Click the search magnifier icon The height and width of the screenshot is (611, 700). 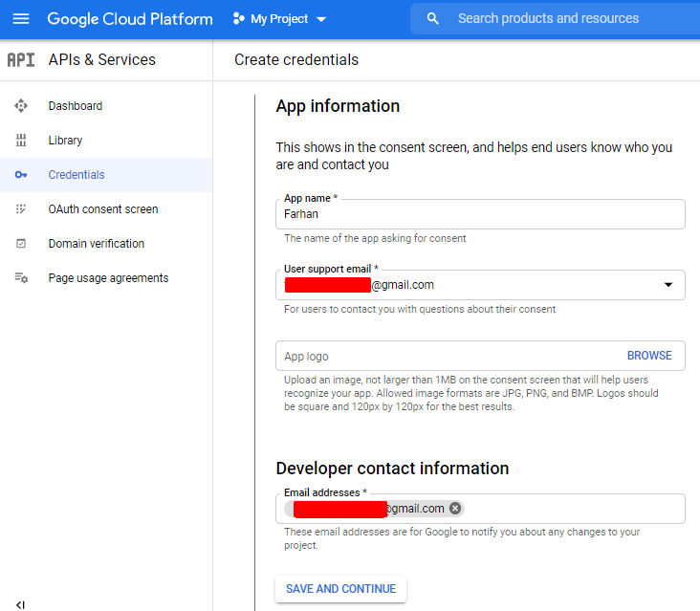click(432, 18)
